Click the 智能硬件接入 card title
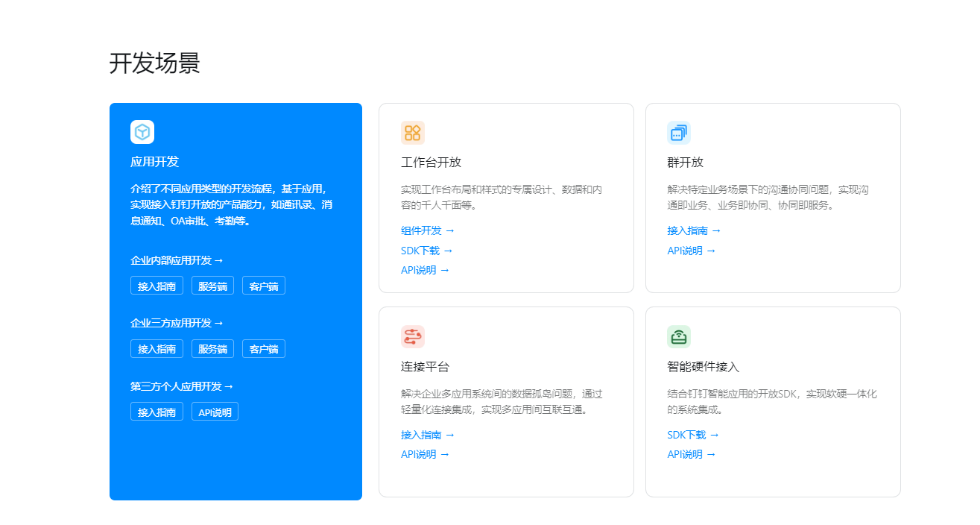The height and width of the screenshot is (525, 980). [x=704, y=367]
